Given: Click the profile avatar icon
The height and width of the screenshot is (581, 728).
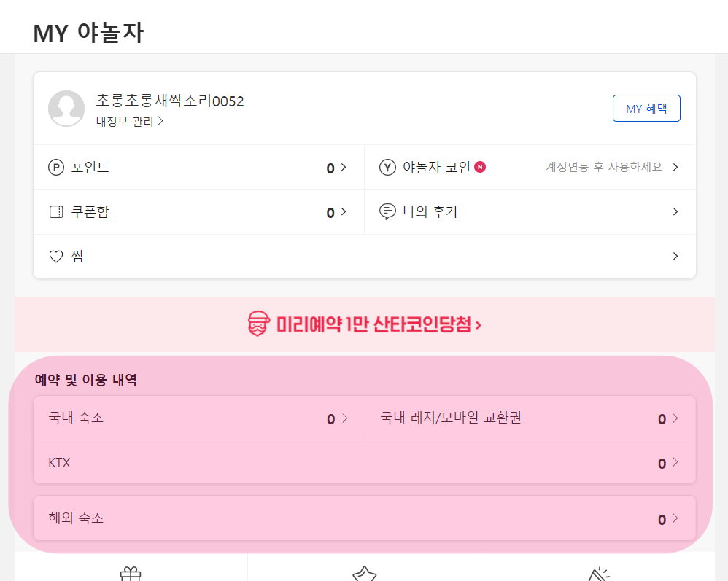Looking at the screenshot, I should (66, 108).
